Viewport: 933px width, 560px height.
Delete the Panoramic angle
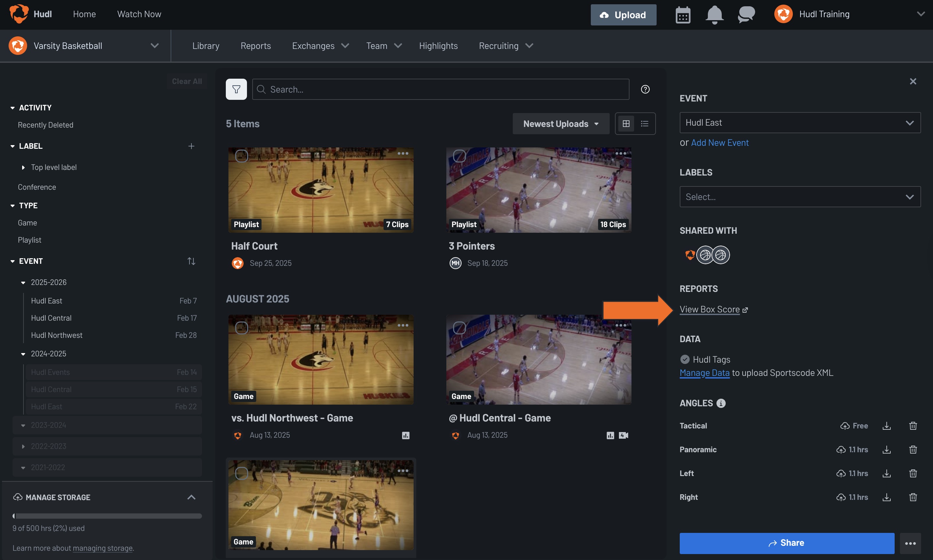(913, 450)
